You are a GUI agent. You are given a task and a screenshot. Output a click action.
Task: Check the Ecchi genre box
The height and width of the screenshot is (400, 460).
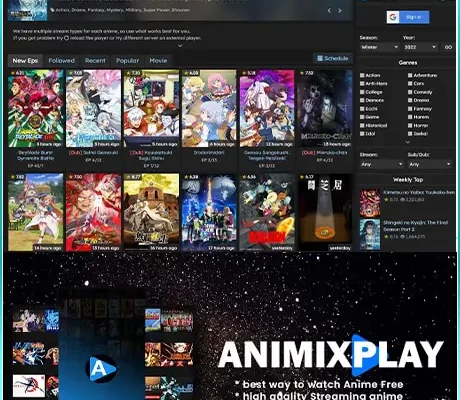tap(362, 109)
